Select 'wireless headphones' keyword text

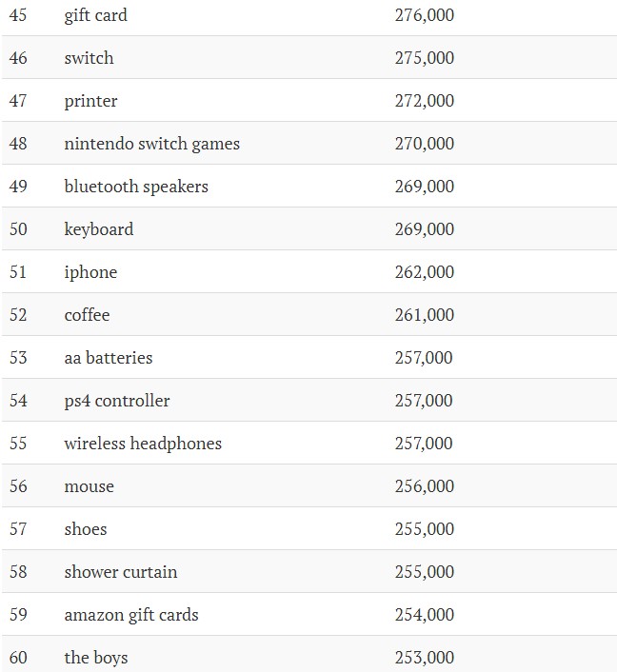coord(143,444)
